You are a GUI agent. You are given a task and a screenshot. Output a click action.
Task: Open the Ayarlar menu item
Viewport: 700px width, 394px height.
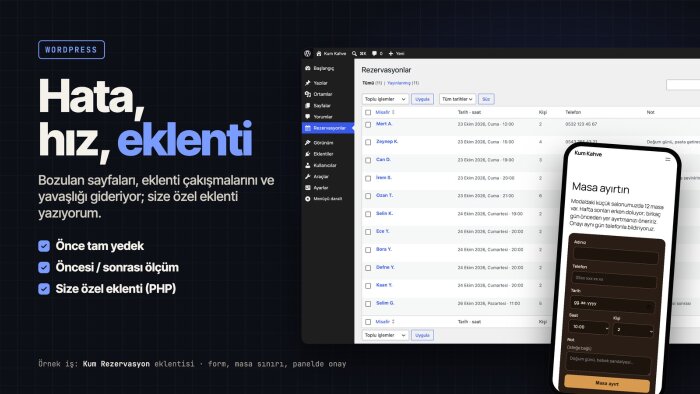pyautogui.click(x=328, y=188)
